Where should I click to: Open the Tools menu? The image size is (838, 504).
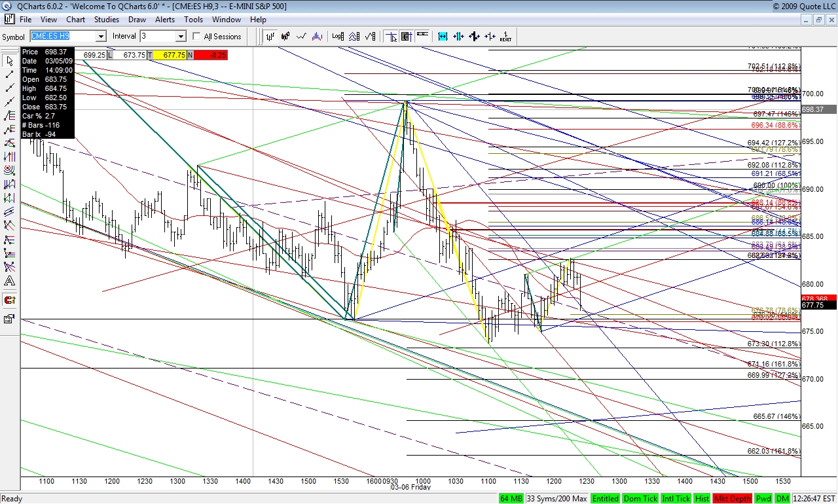193,20
